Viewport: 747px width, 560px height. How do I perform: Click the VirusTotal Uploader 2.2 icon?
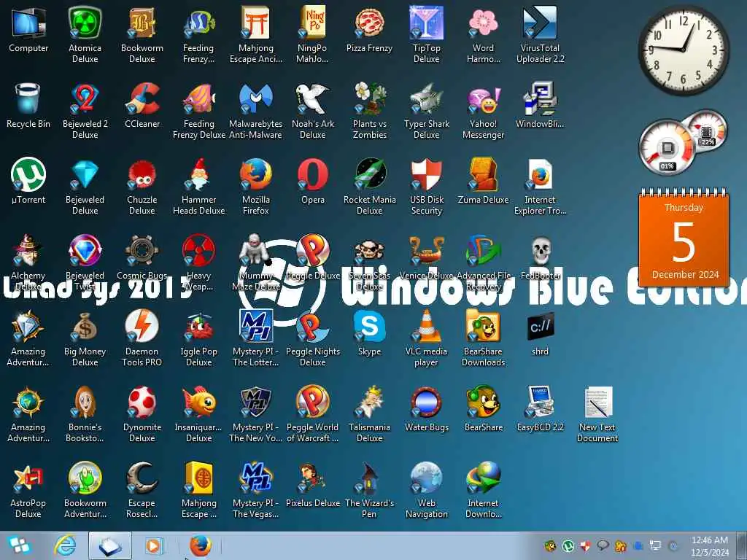(x=541, y=23)
